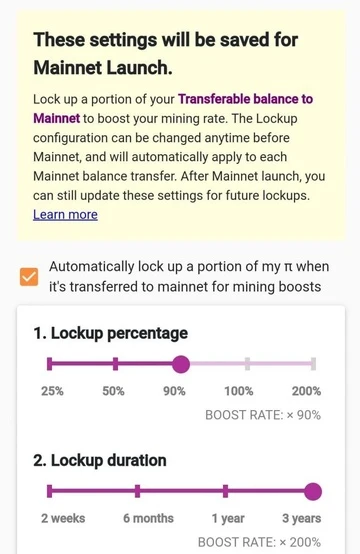Set lockup percentage slider to 100% tick
The image size is (360, 554).
pos(247,364)
